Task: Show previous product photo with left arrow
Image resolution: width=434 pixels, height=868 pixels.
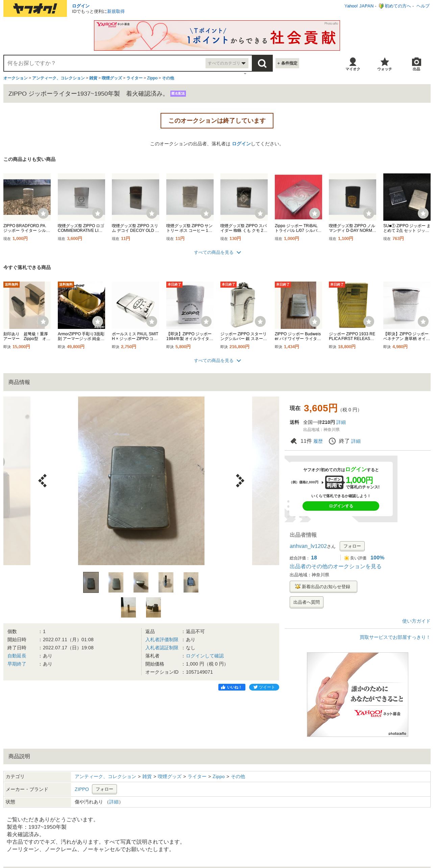Action: (x=43, y=480)
